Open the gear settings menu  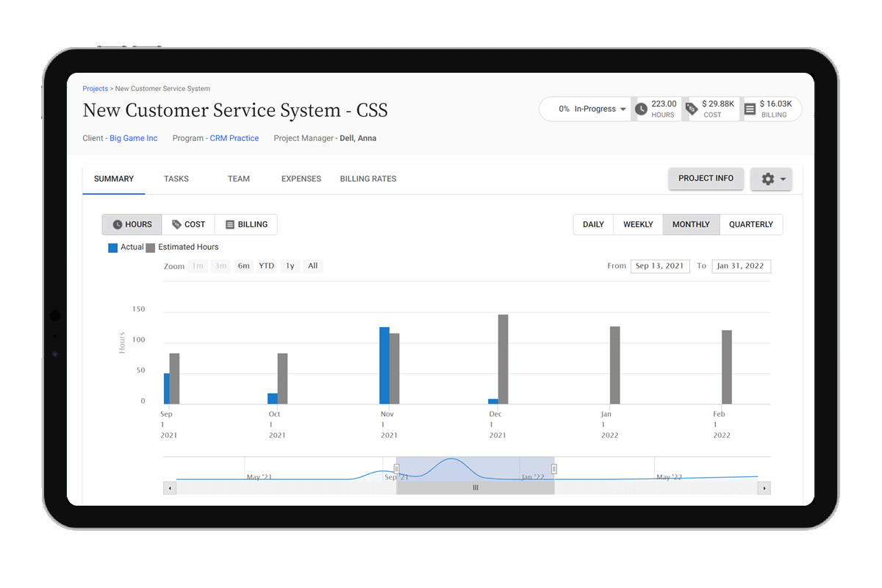click(x=771, y=179)
